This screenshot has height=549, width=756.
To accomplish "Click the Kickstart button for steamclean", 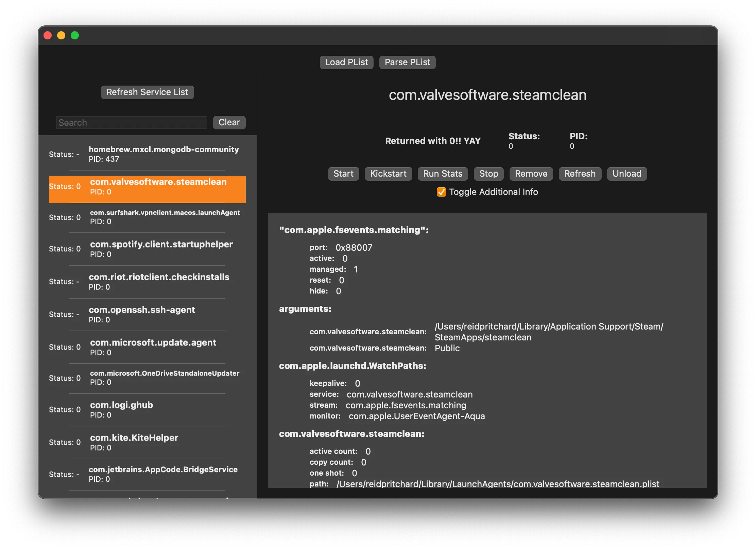I will pos(388,173).
